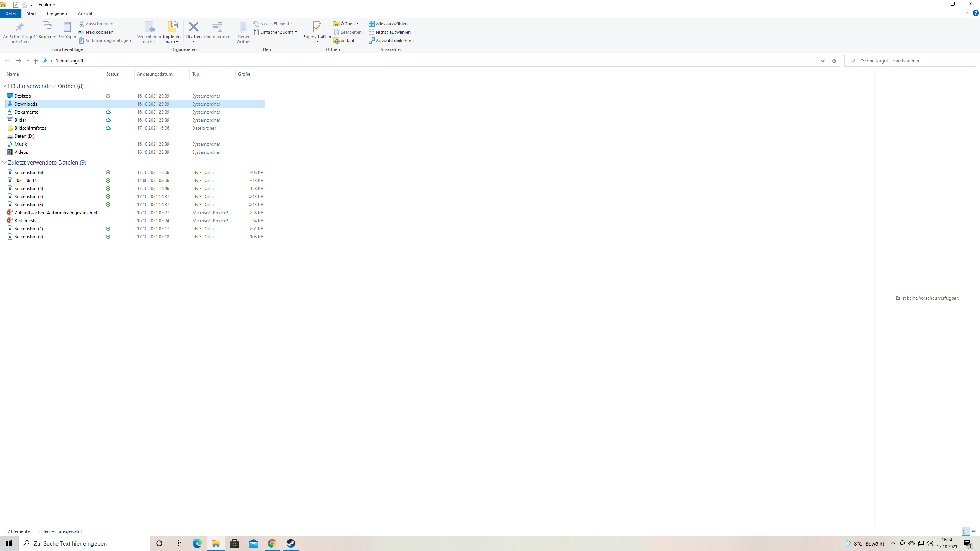
Task: Click the Verlauf history button
Action: click(347, 41)
